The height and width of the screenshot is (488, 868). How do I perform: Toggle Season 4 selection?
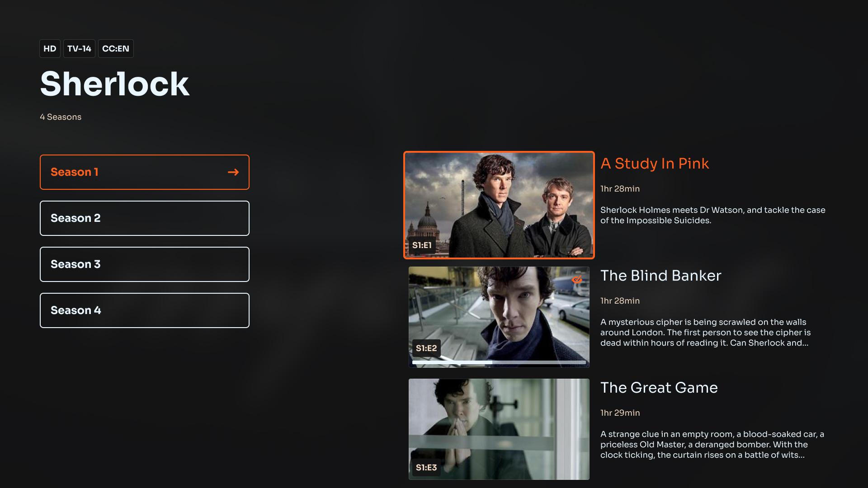point(145,310)
